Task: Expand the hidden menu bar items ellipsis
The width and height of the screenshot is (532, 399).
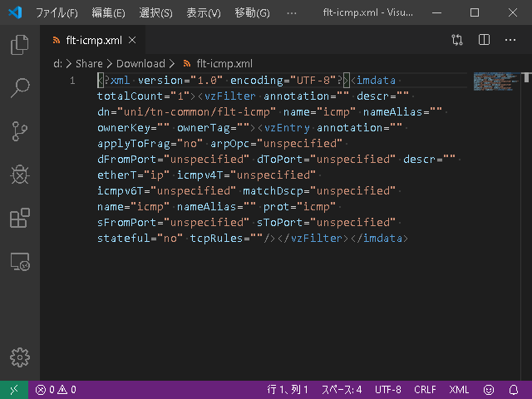Action: point(292,13)
